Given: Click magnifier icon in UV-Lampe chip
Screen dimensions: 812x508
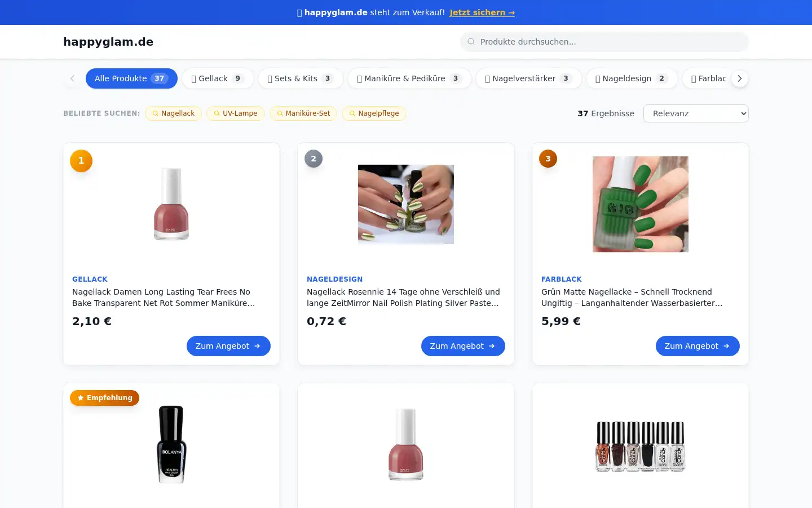Looking at the screenshot, I should click(x=217, y=113).
